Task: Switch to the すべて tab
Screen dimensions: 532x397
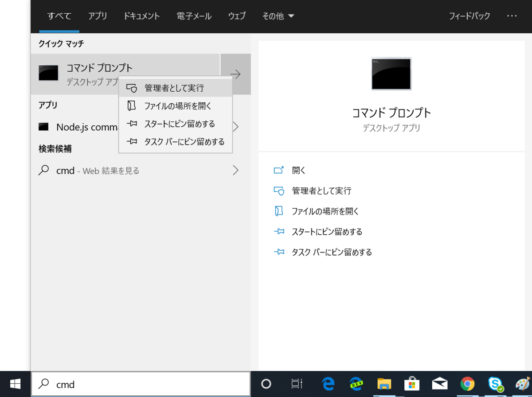Action: [59, 16]
